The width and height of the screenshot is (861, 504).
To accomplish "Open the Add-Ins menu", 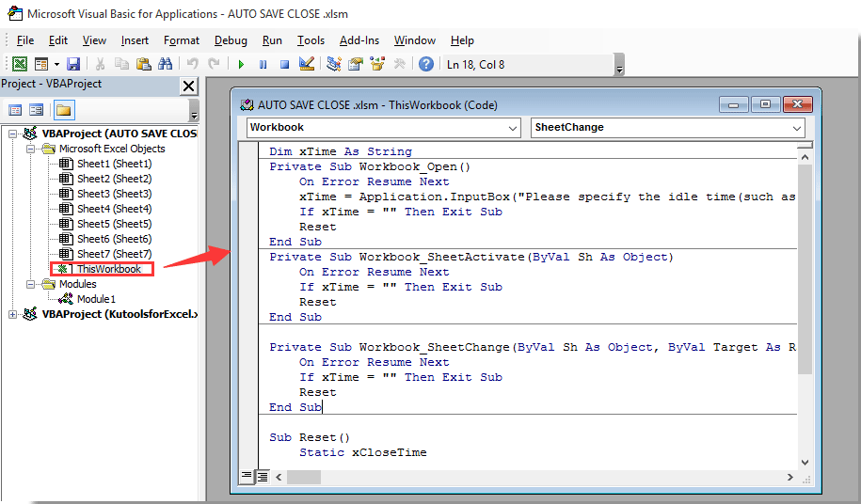I will (x=359, y=40).
